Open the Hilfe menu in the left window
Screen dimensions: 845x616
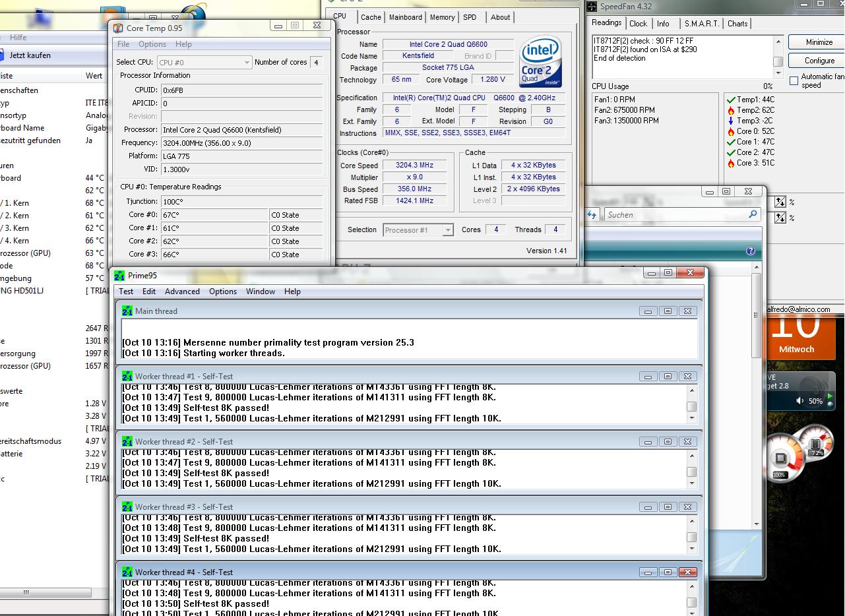(18, 38)
